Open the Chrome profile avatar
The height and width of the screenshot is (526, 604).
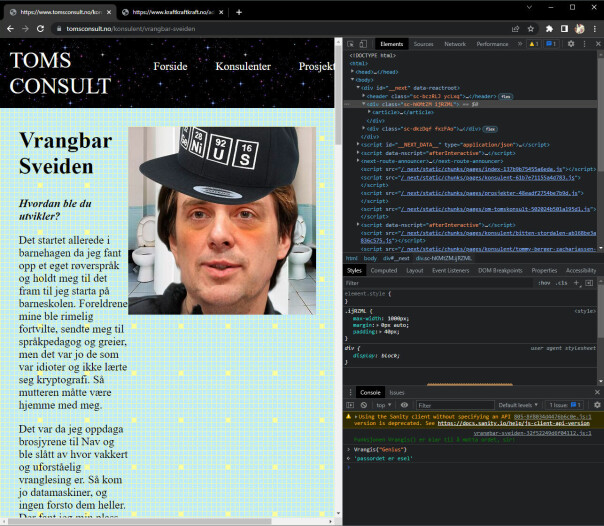tap(579, 29)
